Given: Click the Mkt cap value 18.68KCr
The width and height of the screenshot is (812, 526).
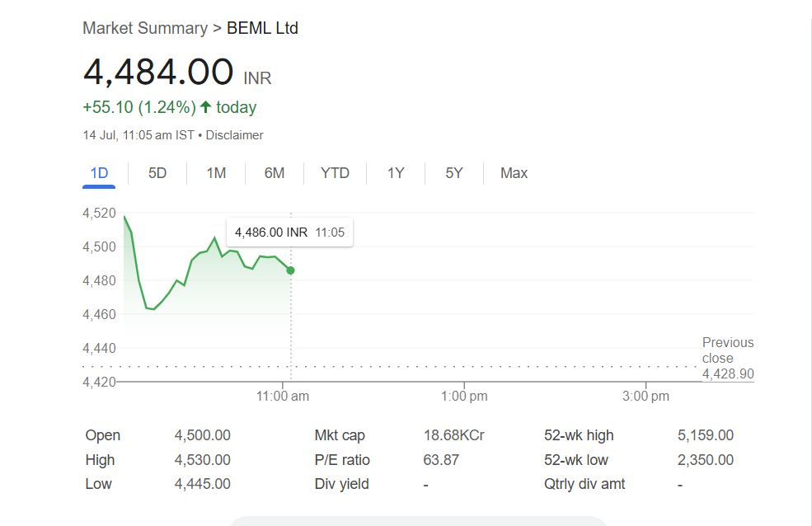Looking at the screenshot, I should [x=453, y=435].
